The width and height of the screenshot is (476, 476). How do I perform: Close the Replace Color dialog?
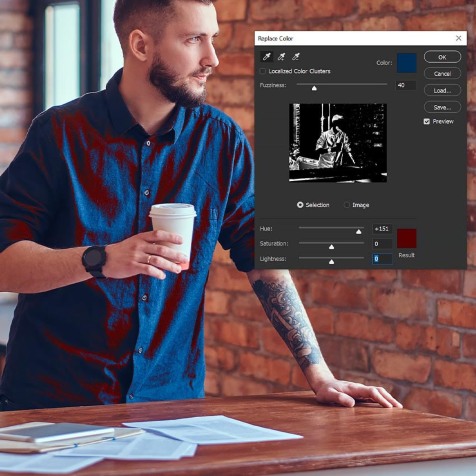tap(459, 38)
